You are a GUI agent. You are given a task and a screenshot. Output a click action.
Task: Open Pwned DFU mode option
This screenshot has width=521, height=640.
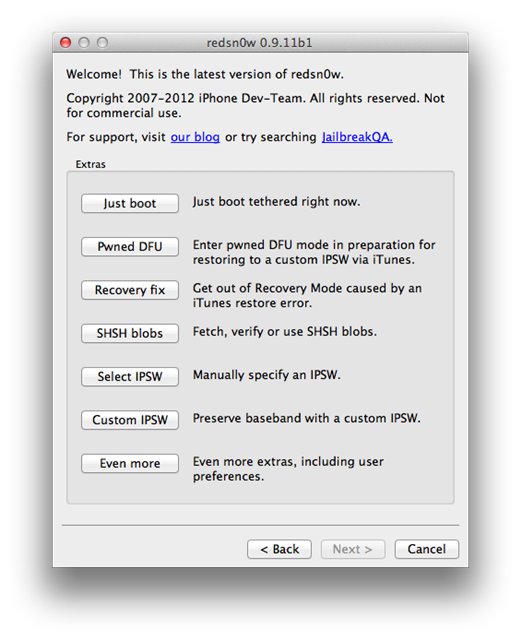pyautogui.click(x=130, y=247)
